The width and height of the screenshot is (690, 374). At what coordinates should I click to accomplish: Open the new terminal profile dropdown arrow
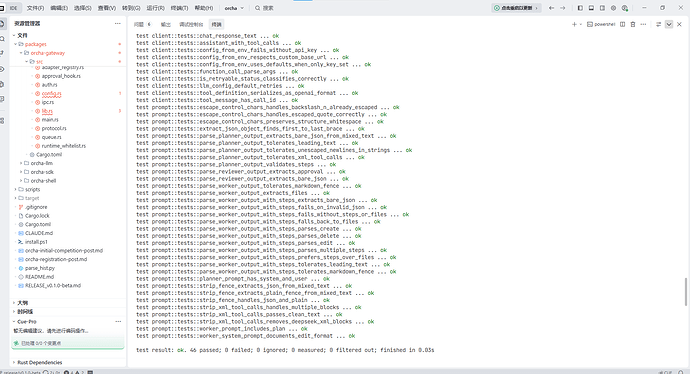point(581,25)
